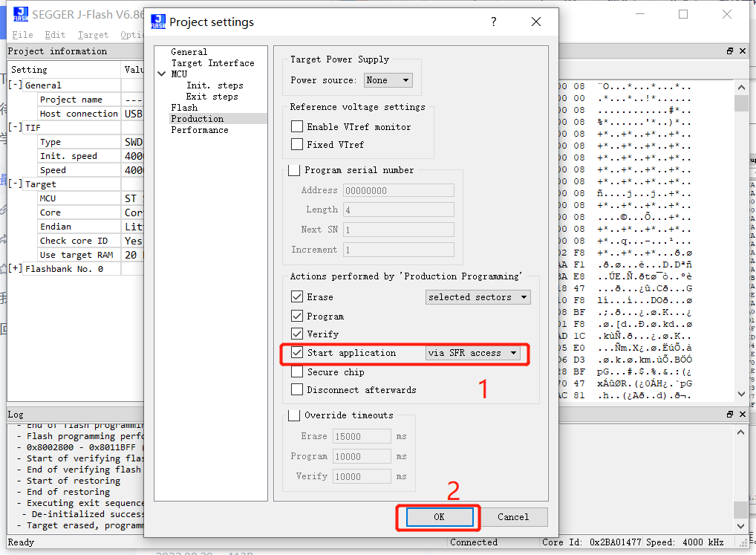Screen dimensions: 756x555
Task: Select General settings page
Action: [189, 51]
